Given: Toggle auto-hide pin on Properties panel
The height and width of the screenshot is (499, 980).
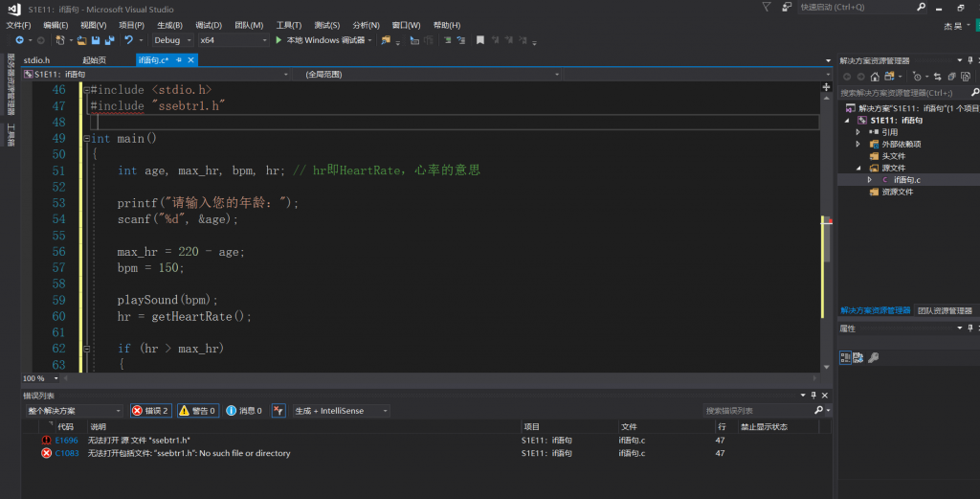Looking at the screenshot, I should pos(970,329).
